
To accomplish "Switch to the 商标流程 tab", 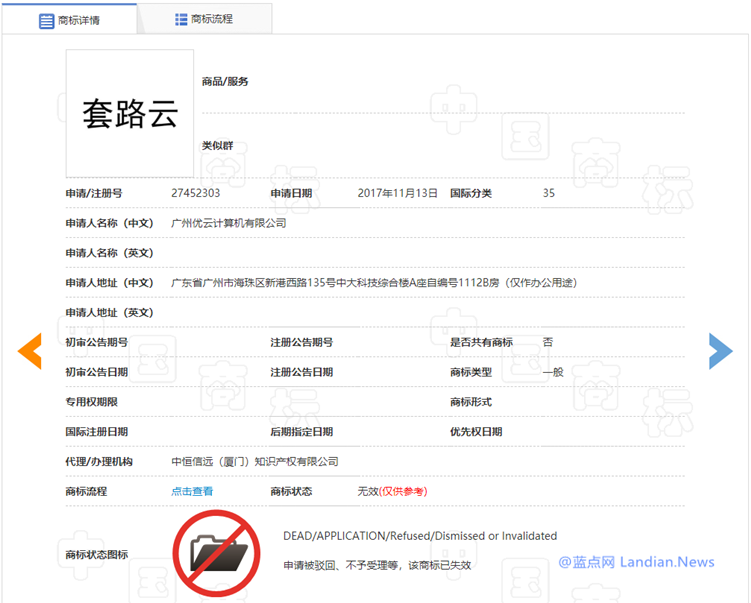I will pyautogui.click(x=204, y=19).
